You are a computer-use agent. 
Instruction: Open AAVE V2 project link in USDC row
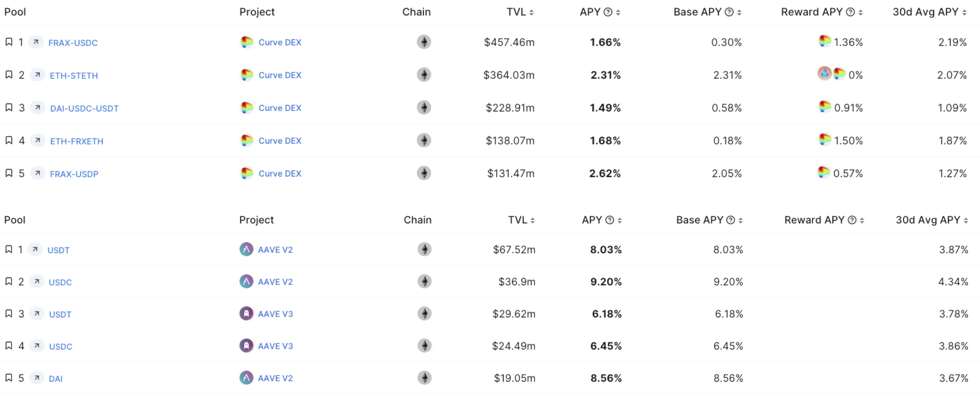(275, 282)
